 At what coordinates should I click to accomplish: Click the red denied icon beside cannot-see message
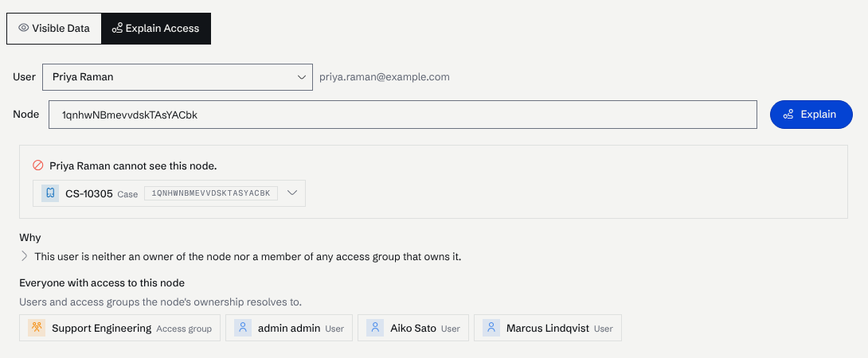(x=38, y=165)
